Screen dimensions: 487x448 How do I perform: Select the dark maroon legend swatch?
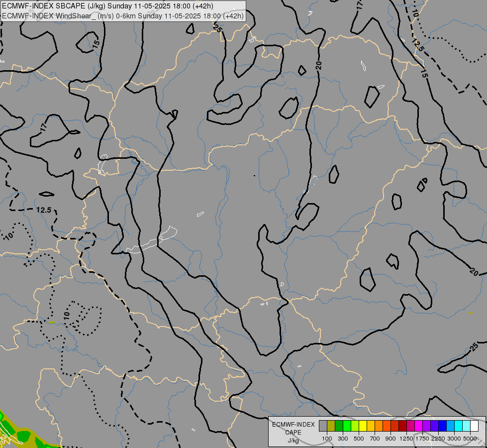click(x=402, y=426)
